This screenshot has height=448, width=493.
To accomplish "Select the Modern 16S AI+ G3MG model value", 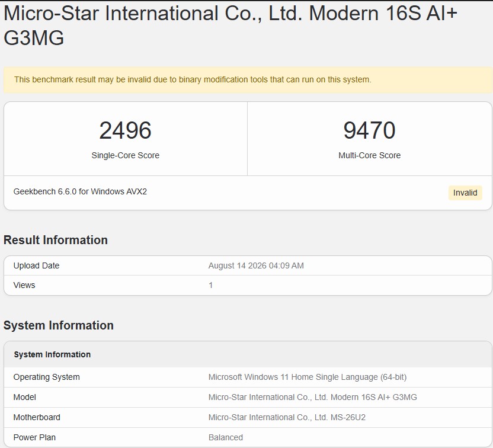I will point(312,397).
